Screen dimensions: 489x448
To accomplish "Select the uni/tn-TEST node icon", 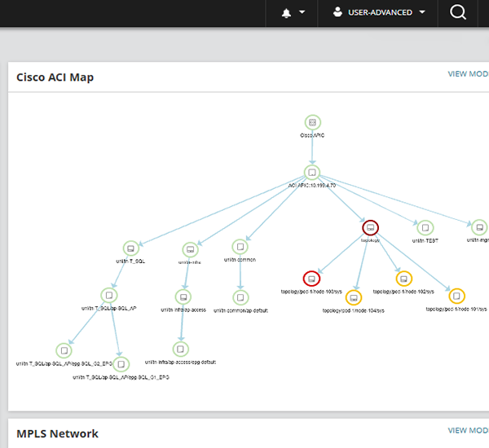I will 425,228.
